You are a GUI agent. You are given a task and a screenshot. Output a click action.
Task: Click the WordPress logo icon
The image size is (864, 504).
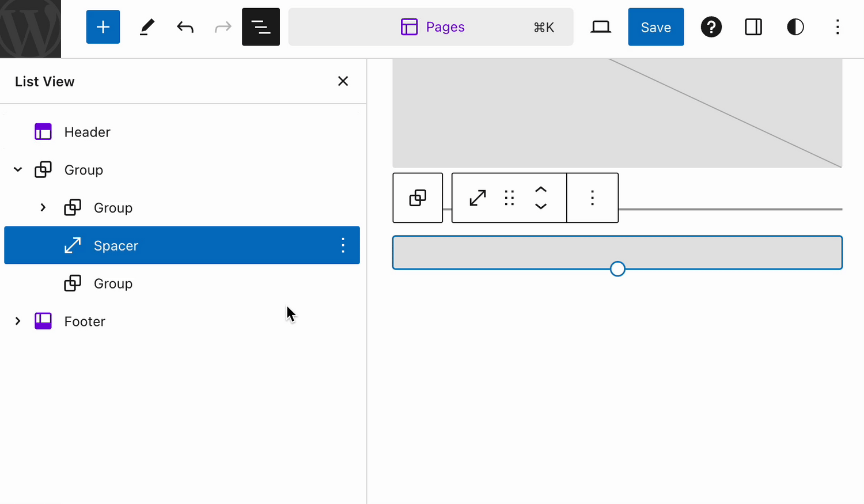click(x=30, y=28)
